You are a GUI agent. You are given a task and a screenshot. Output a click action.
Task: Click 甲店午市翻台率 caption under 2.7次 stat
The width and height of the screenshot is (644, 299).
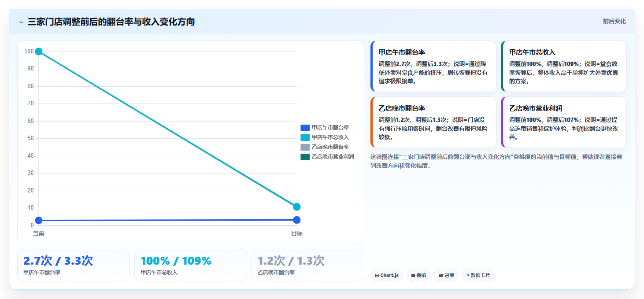pyautogui.click(x=42, y=273)
